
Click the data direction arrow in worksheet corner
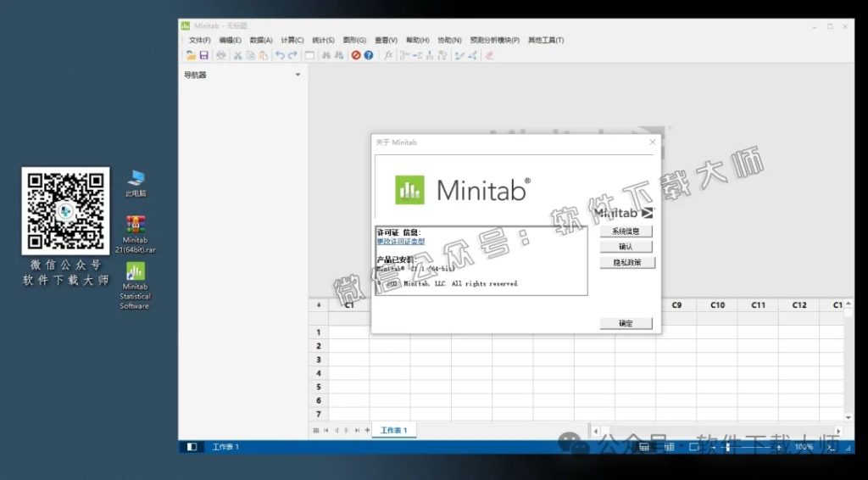point(319,305)
